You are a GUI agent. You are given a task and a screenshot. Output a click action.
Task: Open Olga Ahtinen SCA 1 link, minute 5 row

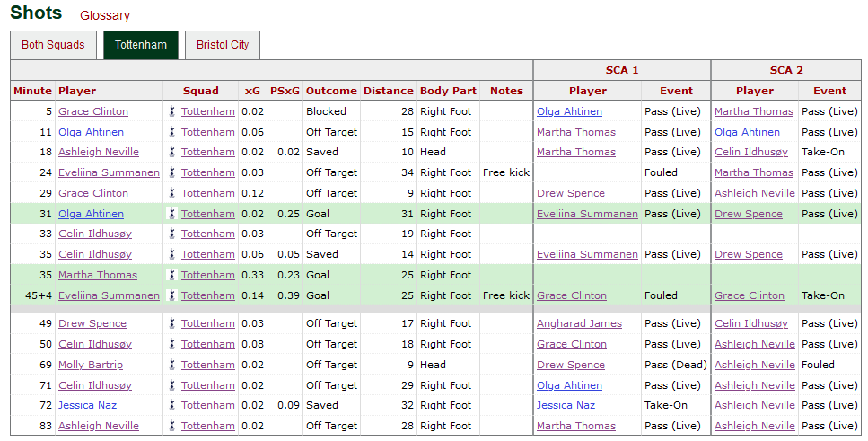click(569, 111)
